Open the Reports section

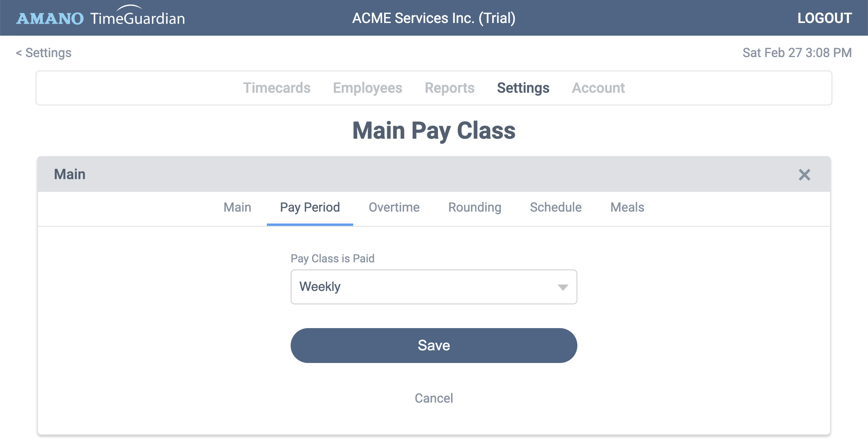tap(449, 88)
